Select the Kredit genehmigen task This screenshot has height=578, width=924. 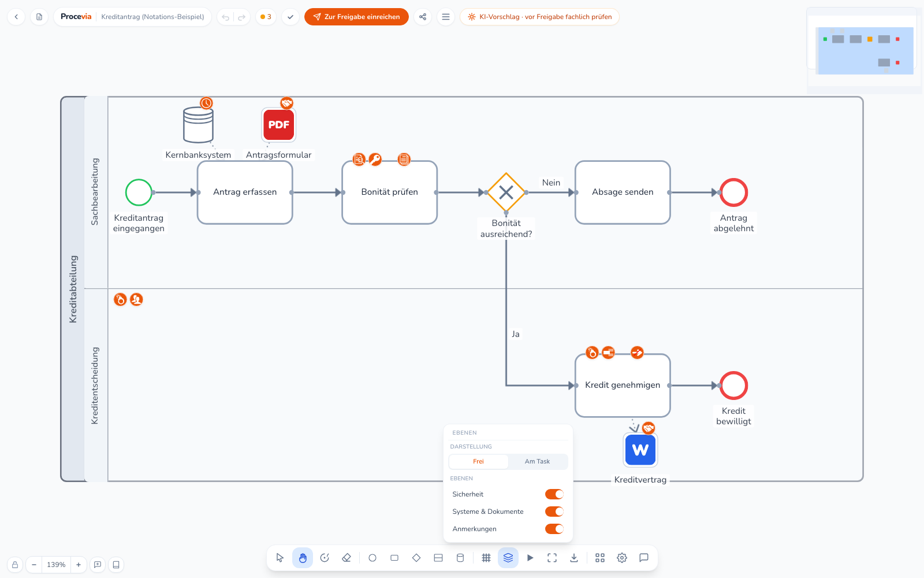click(623, 386)
